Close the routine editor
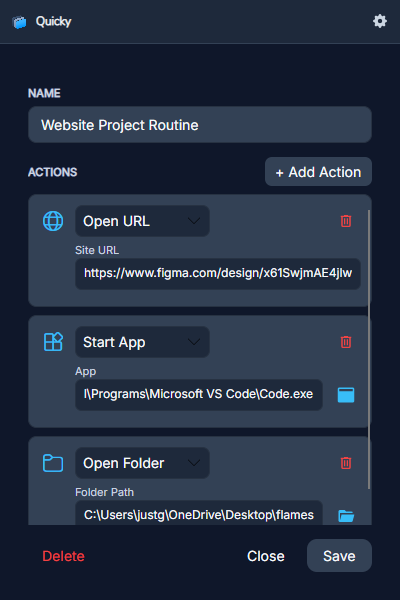400x600 pixels. pyautogui.click(x=266, y=556)
